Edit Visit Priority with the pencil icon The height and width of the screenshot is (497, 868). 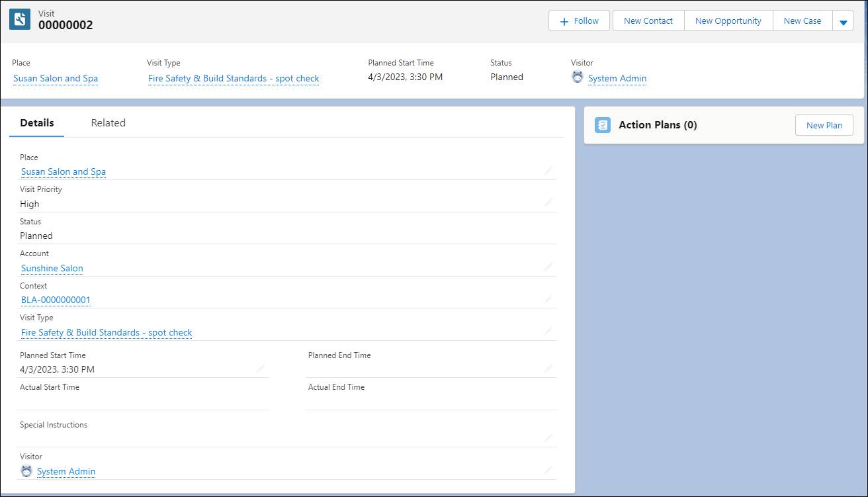(x=548, y=203)
